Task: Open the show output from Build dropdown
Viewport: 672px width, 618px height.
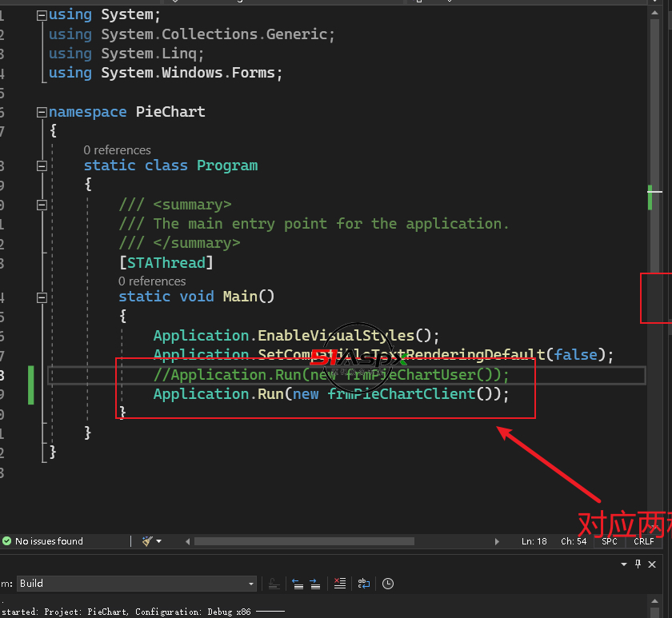Action: 251,584
